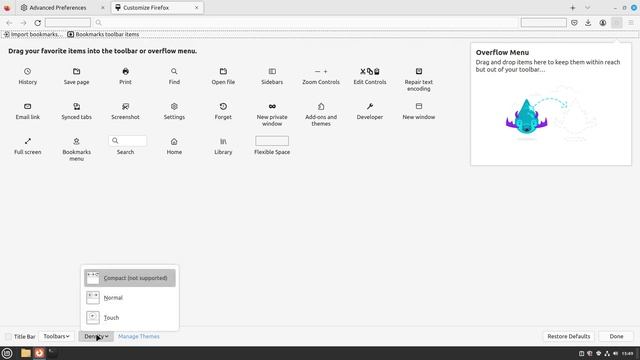The height and width of the screenshot is (360, 640).
Task: Click the Firefox account icon
Action: [x=602, y=23]
